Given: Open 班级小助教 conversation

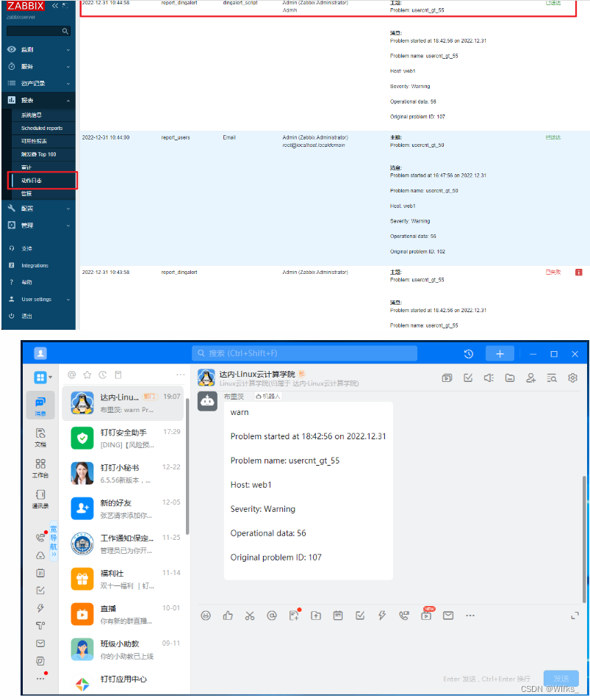Looking at the screenshot, I should pyautogui.click(x=123, y=650).
